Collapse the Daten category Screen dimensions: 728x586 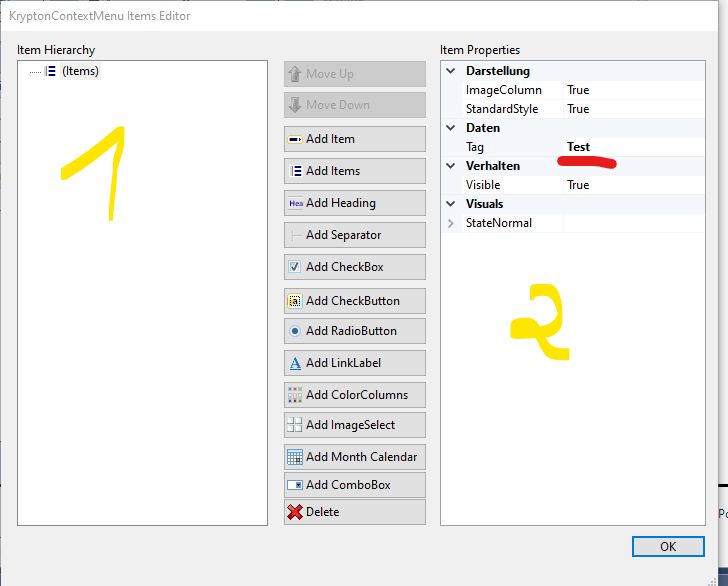point(450,128)
